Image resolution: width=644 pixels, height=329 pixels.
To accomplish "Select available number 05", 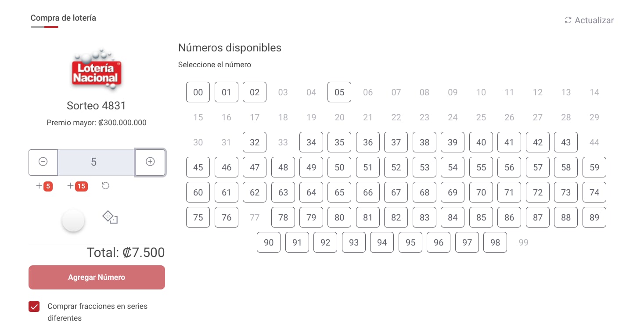I will [339, 92].
